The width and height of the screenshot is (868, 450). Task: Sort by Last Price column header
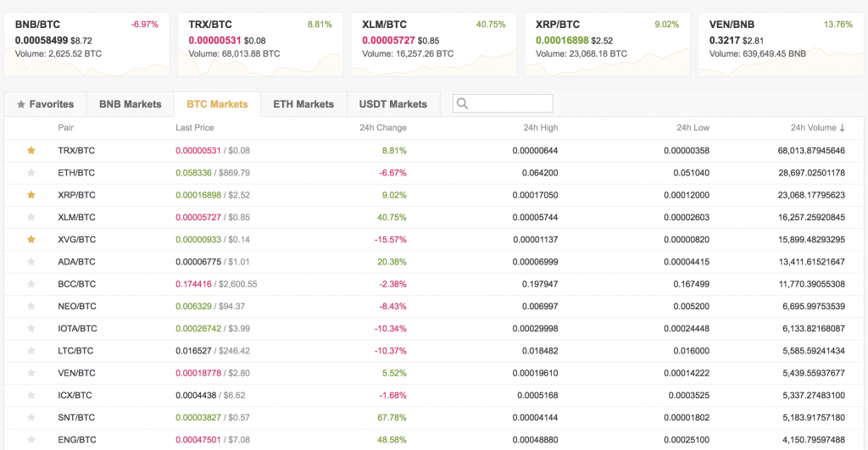[x=194, y=128]
